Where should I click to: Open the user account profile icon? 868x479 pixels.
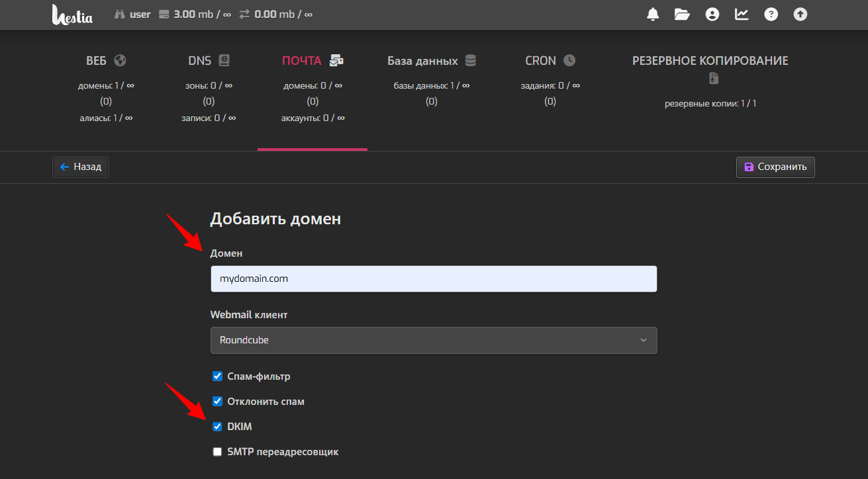pos(712,14)
